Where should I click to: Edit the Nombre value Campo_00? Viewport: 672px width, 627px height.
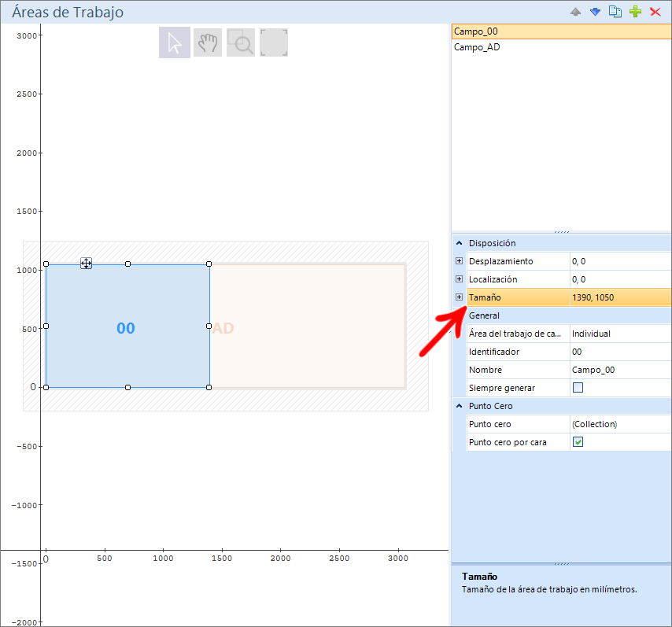[619, 370]
